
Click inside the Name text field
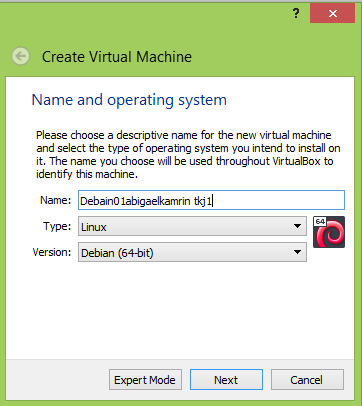pyautogui.click(x=211, y=200)
